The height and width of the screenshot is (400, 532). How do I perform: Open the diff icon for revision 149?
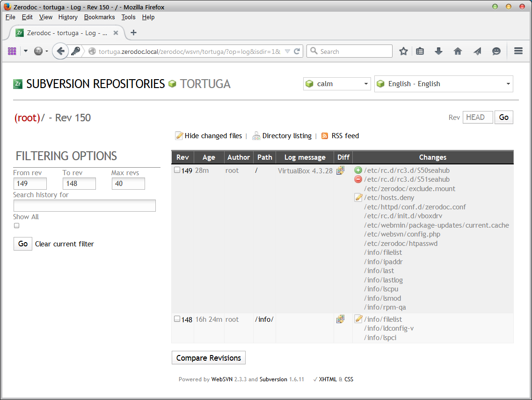(x=340, y=170)
